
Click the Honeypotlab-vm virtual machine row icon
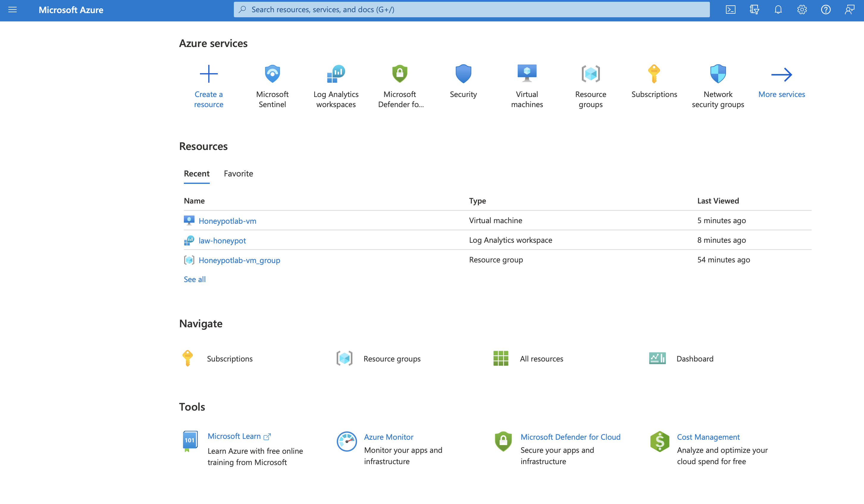click(x=189, y=220)
